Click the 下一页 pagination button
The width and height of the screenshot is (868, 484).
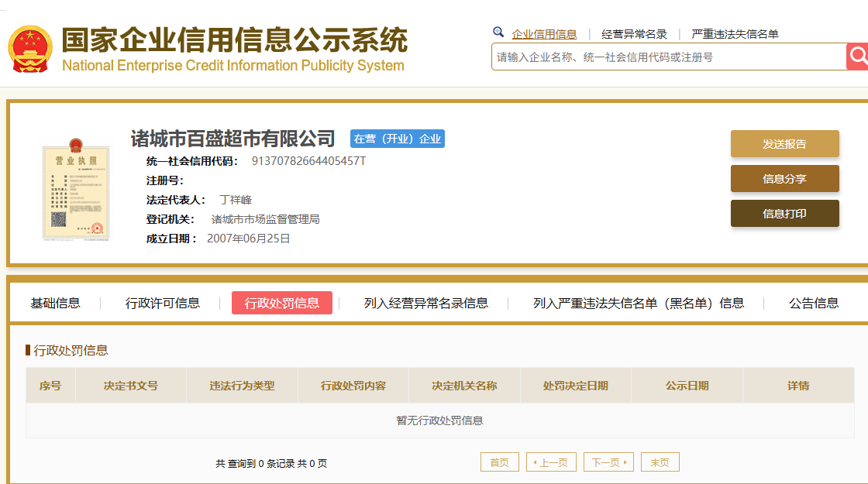point(608,462)
